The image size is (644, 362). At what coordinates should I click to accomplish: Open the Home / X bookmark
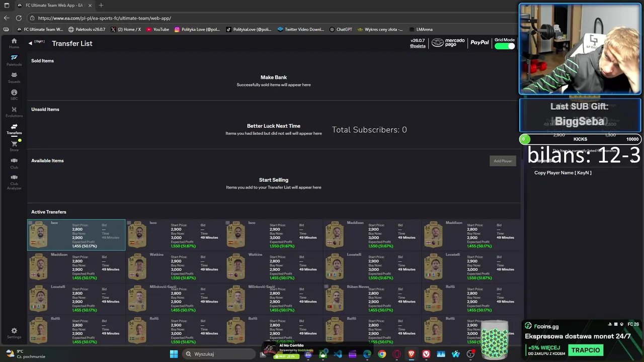pyautogui.click(x=125, y=29)
